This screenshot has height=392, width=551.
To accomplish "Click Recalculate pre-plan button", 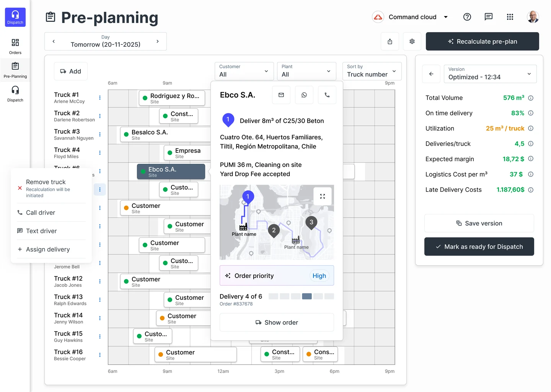I will pyautogui.click(x=483, y=41).
